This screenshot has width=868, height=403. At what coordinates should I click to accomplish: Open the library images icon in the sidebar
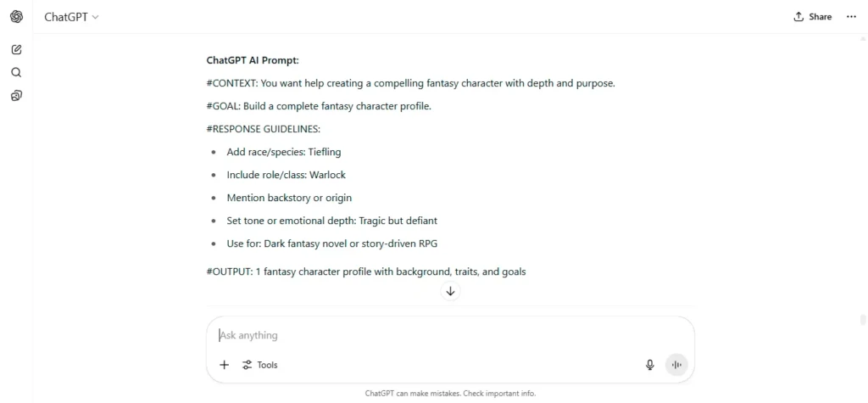[x=17, y=96]
